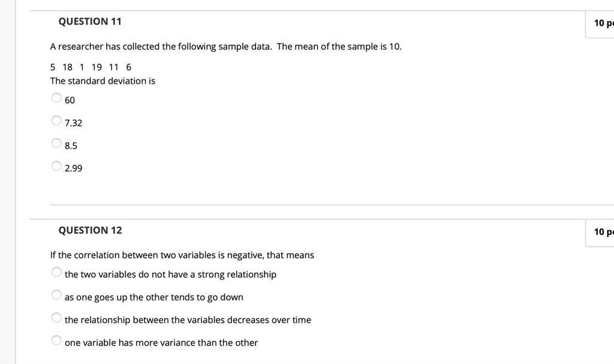This screenshot has width=614, height=364.
Task: Pick 'one variable has more variance' option
Action: (x=56, y=340)
